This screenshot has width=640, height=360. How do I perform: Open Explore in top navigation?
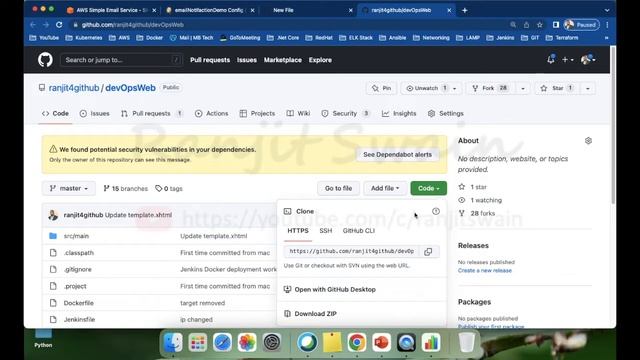coord(320,60)
